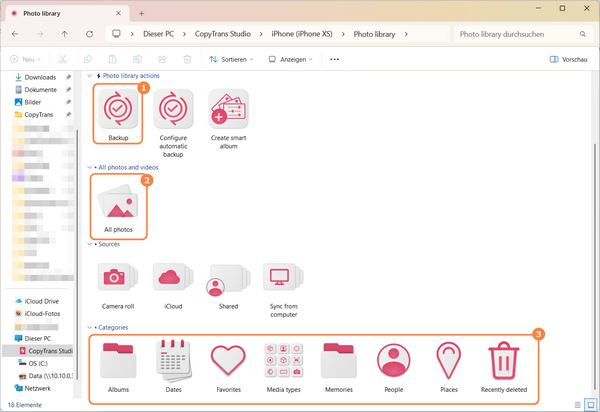Select the Photo library tab
Image resolution: width=600 pixels, height=412 pixels.
(62, 12)
